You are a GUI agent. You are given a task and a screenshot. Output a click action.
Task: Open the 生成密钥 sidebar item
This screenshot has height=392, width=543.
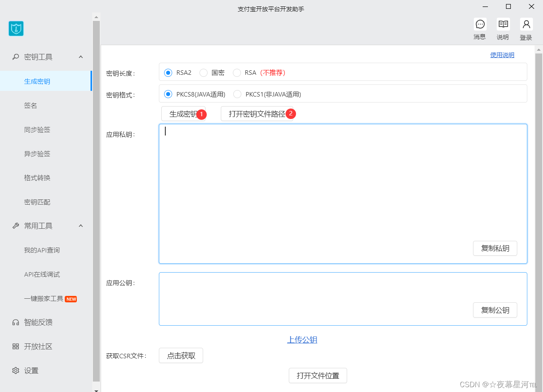tap(46, 81)
